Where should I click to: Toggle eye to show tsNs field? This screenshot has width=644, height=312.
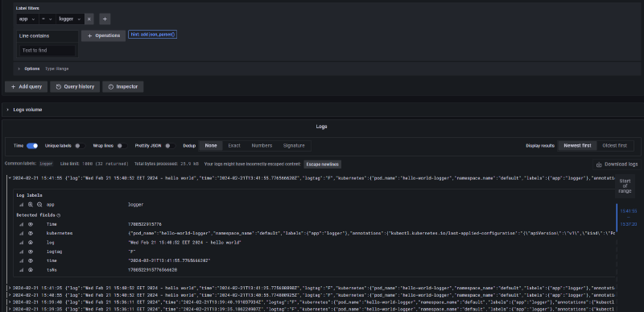pyautogui.click(x=31, y=270)
